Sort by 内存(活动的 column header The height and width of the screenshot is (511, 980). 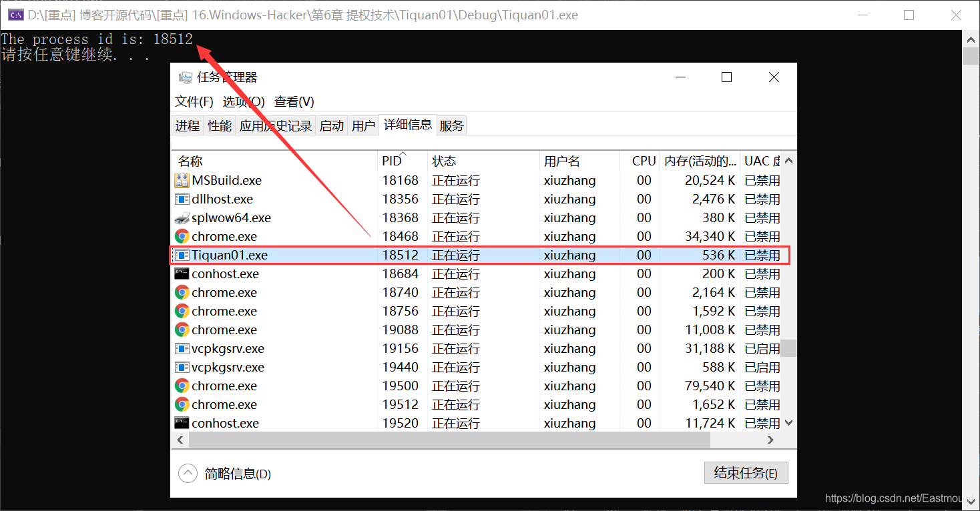coord(700,161)
